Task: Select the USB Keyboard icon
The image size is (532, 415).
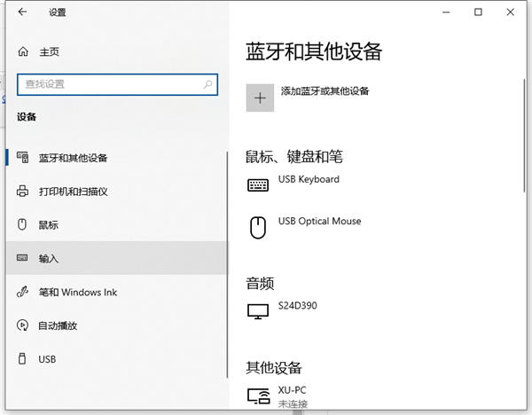Action: click(258, 185)
